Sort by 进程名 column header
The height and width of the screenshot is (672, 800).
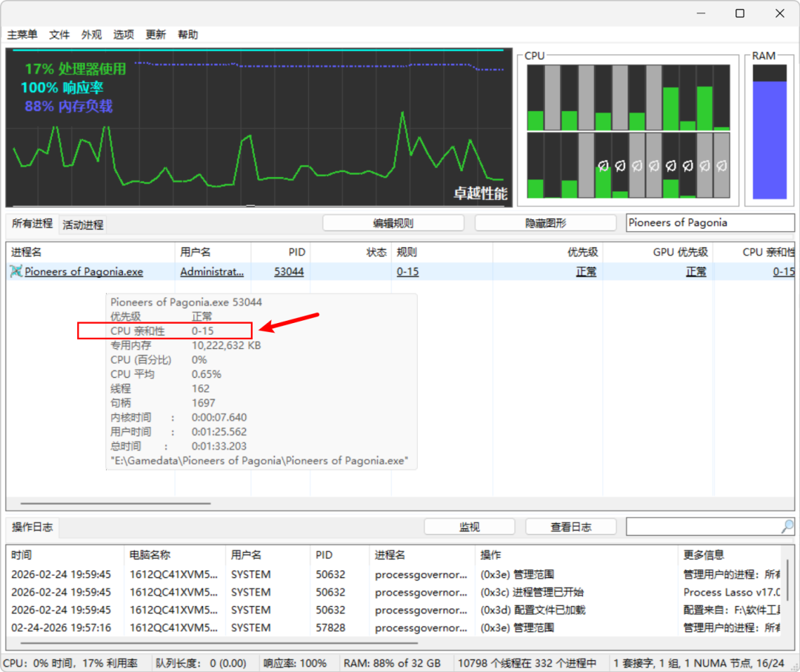[x=90, y=252]
